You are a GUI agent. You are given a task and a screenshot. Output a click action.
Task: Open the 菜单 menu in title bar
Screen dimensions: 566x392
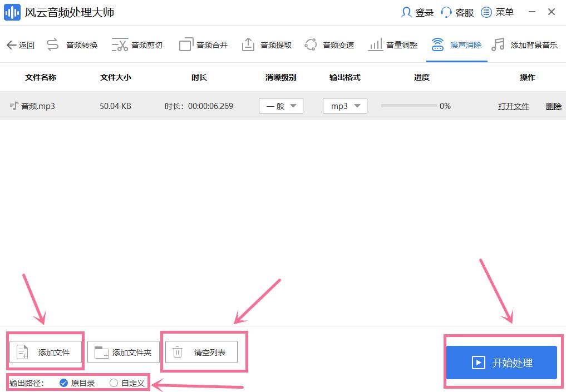(x=498, y=12)
